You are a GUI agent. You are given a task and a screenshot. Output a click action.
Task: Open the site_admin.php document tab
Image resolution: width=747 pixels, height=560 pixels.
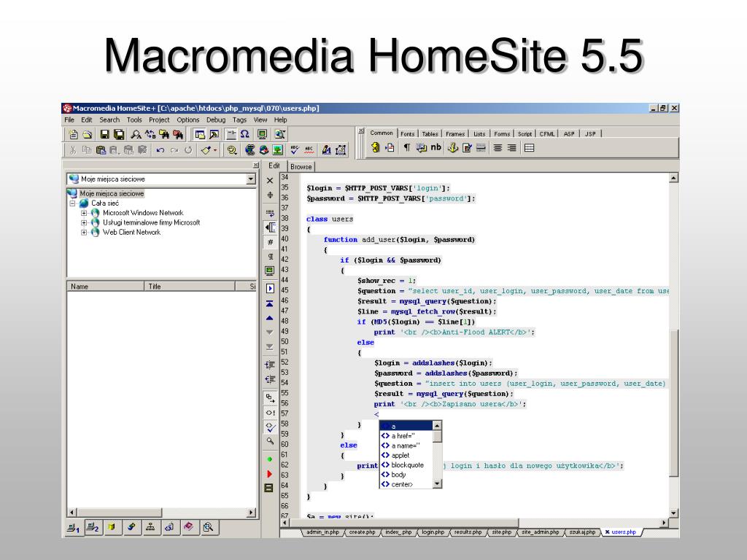coord(541,532)
